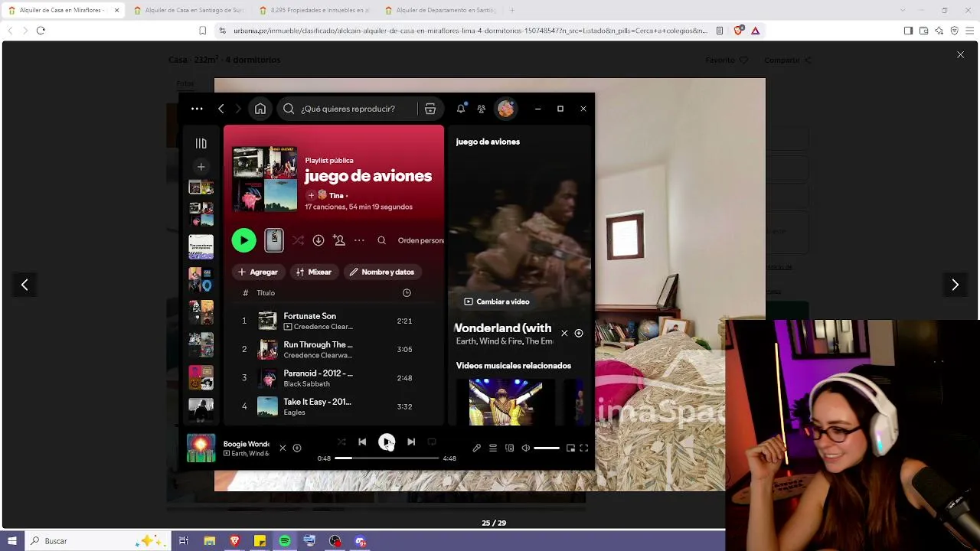Select Take It Easy by Eagles

point(334,406)
